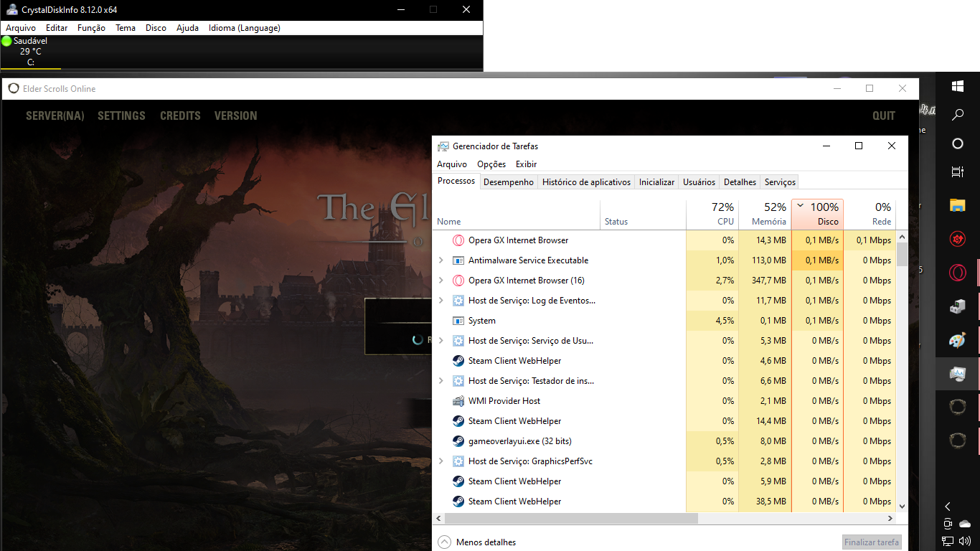Switch to CrystalDiskInfo via its taskbar icon
The width and height of the screenshot is (980, 551).
pyautogui.click(x=958, y=306)
